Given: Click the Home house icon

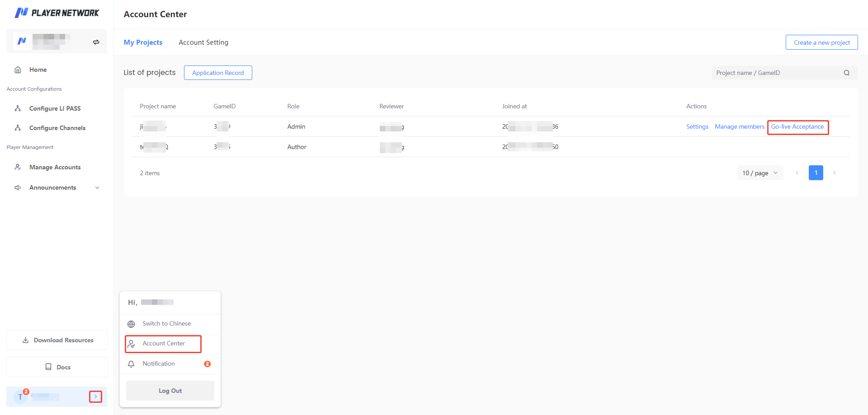Looking at the screenshot, I should point(18,70).
